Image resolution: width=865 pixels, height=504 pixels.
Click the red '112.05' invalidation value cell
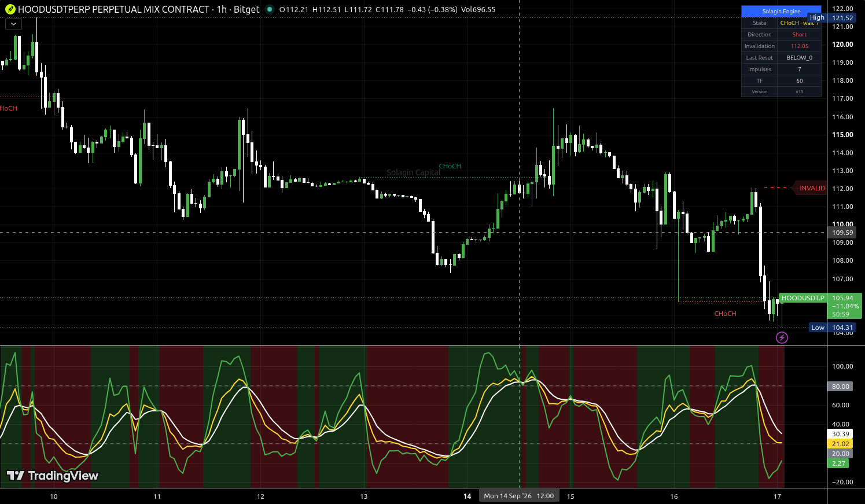800,46
